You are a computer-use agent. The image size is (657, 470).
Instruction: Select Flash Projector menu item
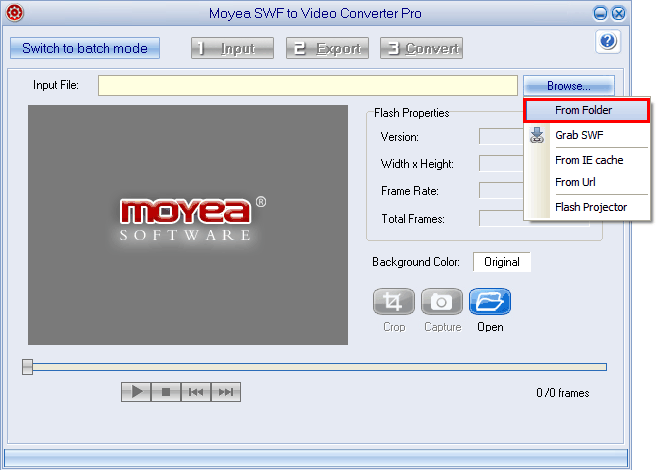[x=591, y=207]
